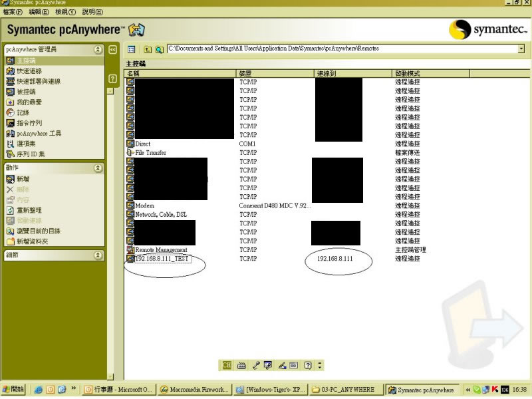Click the help question mark button on the side panel
This screenshot has width=532, height=399.
click(112, 79)
